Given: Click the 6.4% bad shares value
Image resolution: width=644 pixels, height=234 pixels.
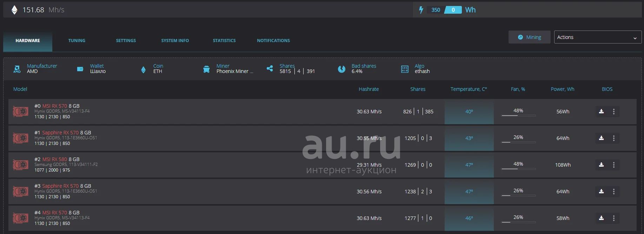Looking at the screenshot, I should point(357,71).
